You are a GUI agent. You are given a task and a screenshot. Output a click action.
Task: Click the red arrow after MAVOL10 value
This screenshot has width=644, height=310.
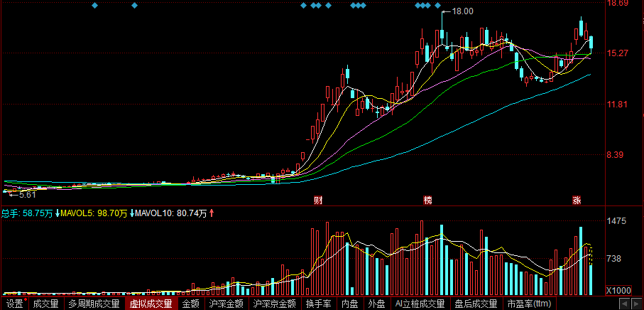(x=212, y=213)
